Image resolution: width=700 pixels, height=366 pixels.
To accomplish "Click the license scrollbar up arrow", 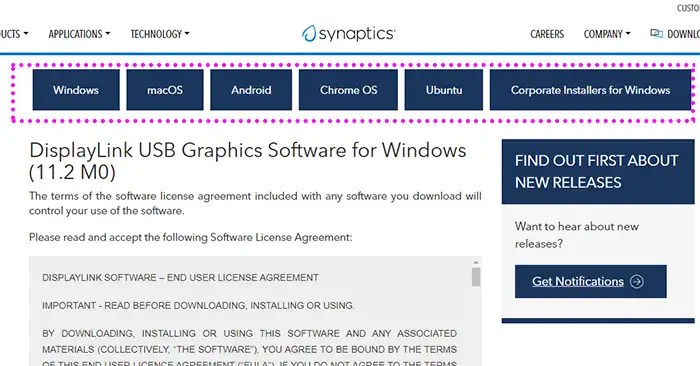I will pyautogui.click(x=476, y=262).
